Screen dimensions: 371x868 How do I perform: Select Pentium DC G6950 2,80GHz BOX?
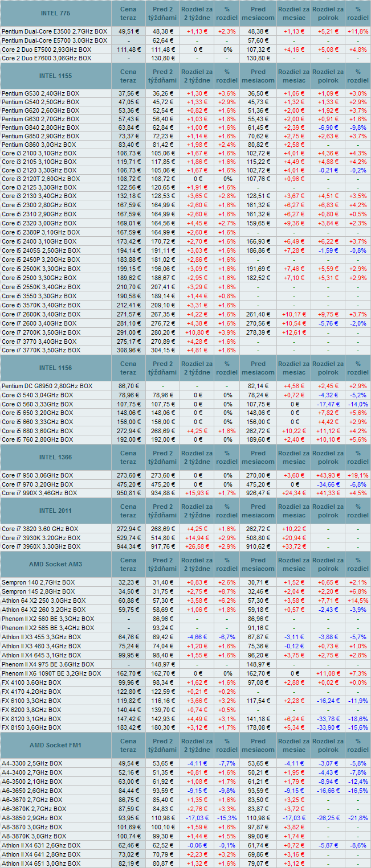(x=47, y=386)
